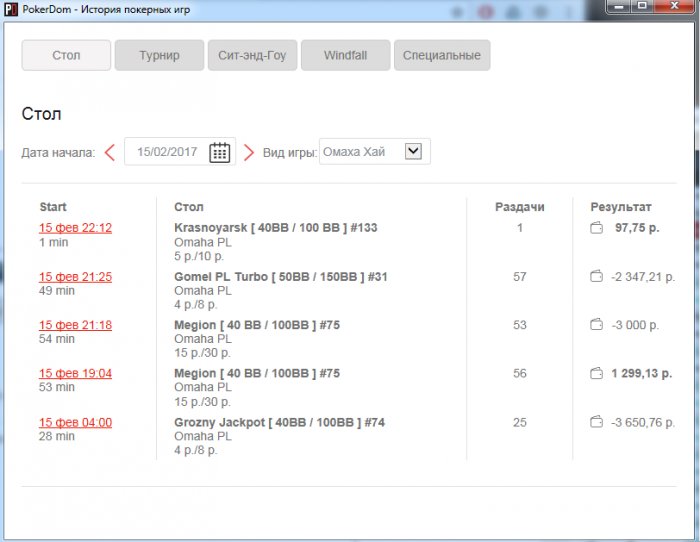
Task: Click wallet icon beside 1 299,13 р. result
Action: (596, 373)
